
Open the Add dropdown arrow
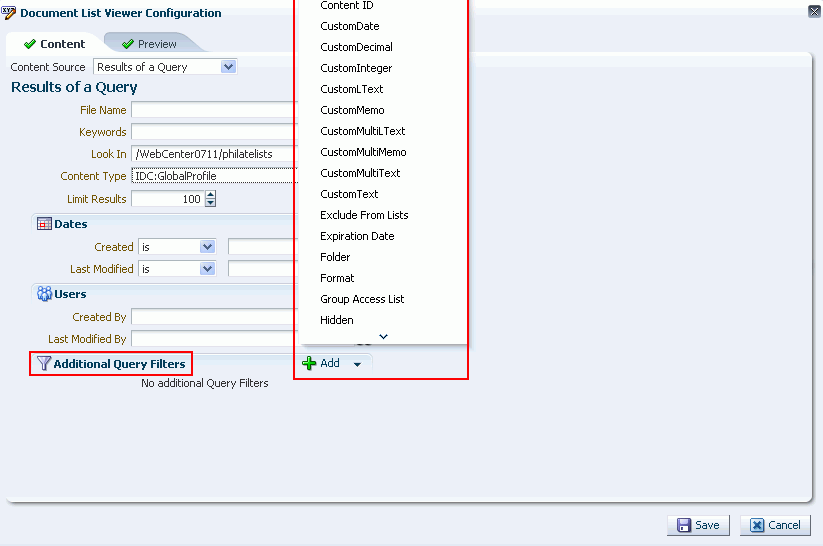(x=357, y=364)
